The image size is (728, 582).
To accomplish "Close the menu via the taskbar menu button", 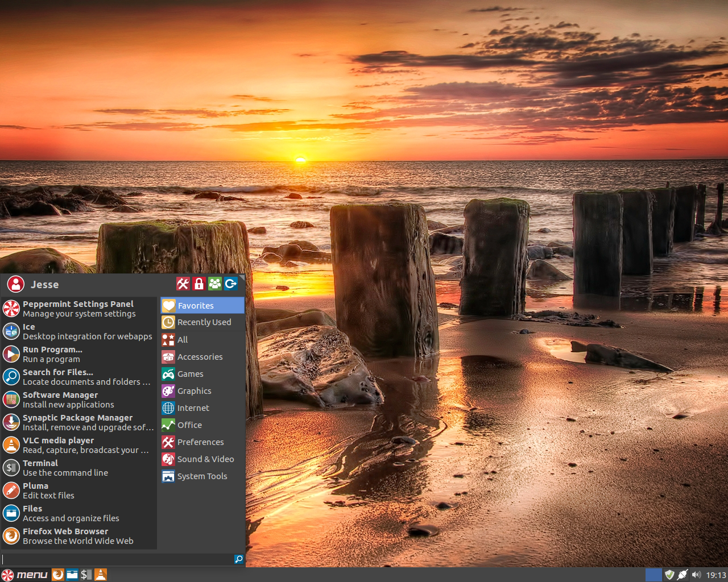I will [24, 575].
